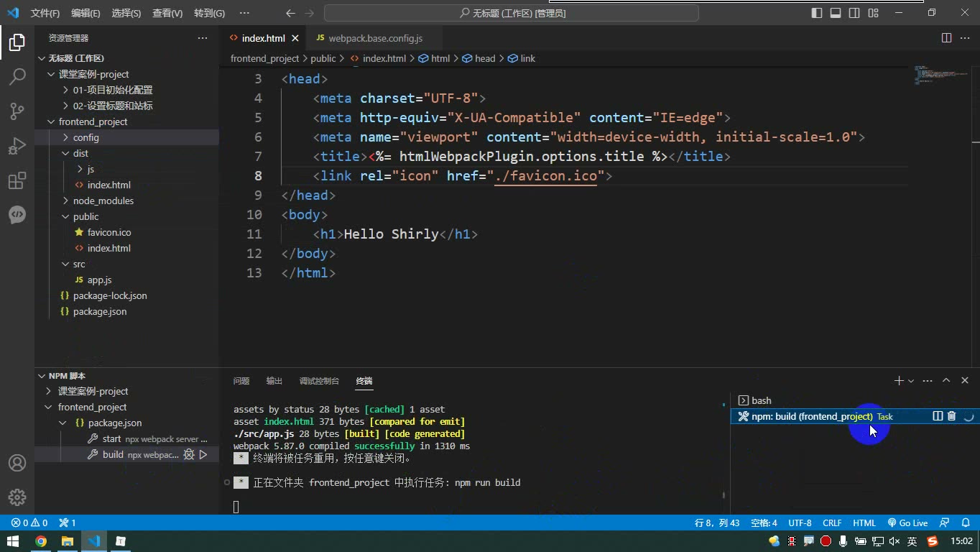The width and height of the screenshot is (980, 552).
Task: Click the UTF-8 encoding indicator
Action: coord(800,523)
